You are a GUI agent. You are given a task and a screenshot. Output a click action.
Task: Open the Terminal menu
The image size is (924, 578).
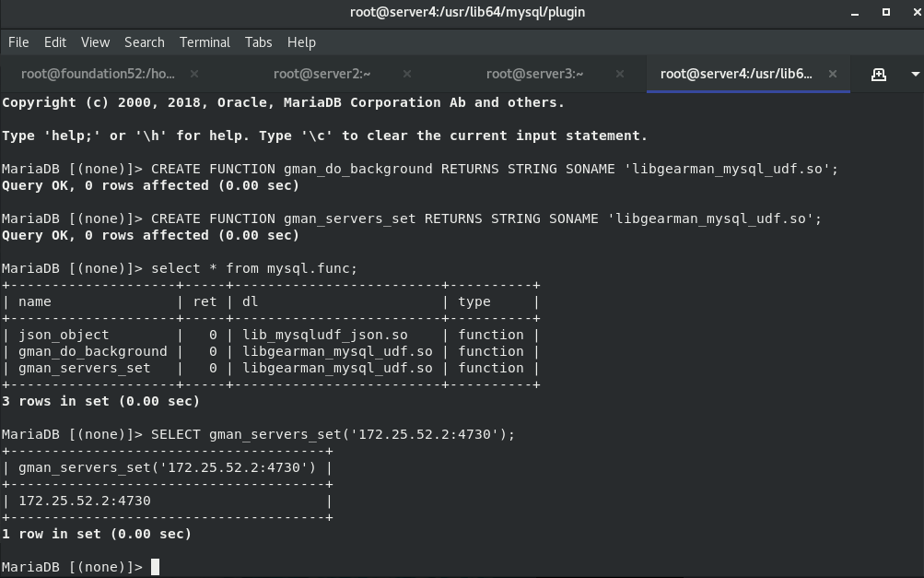click(205, 42)
